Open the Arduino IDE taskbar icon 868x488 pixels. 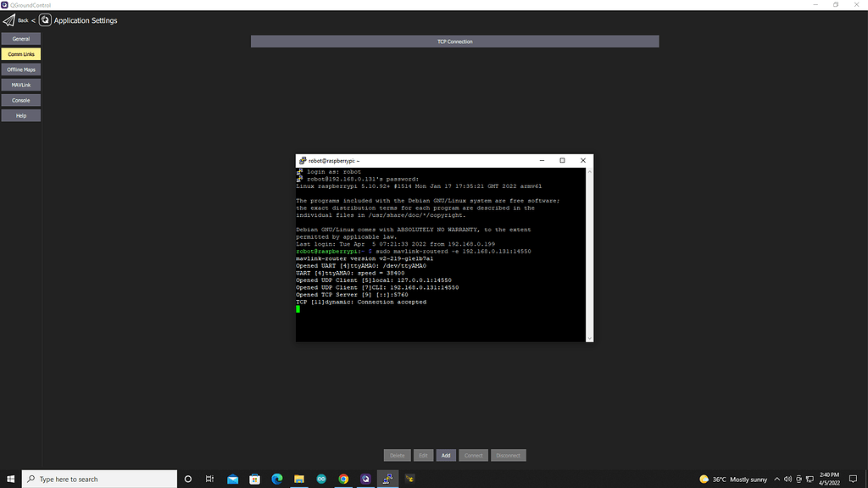coord(321,479)
